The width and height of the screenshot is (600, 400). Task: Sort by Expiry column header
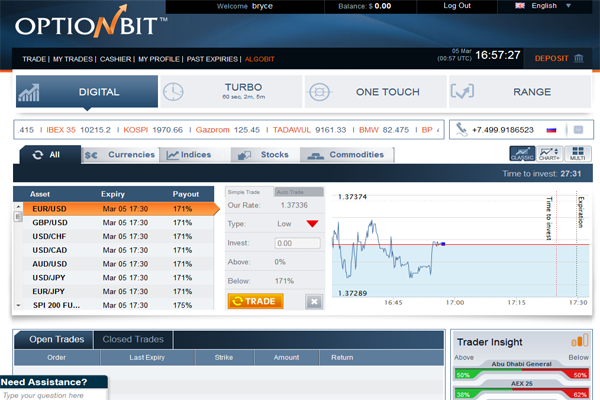click(113, 194)
